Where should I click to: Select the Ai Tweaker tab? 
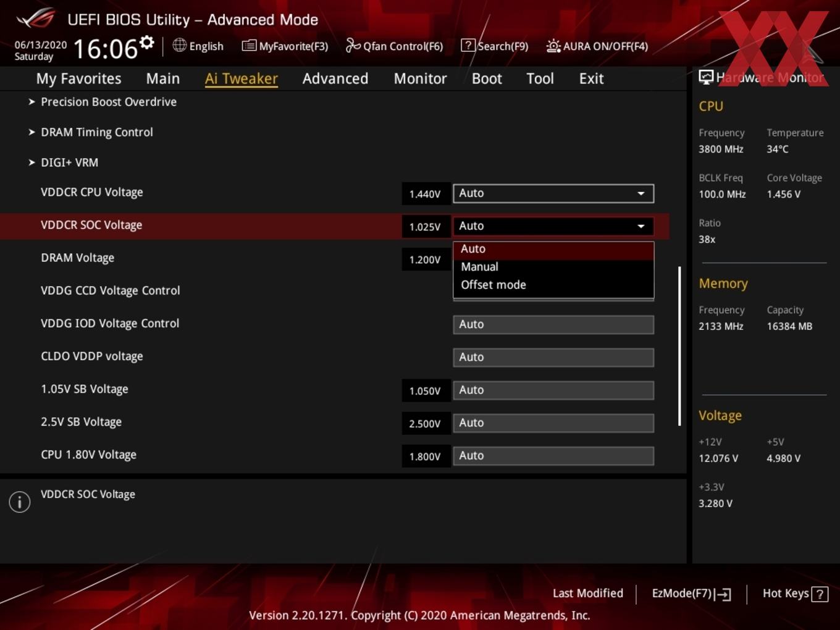pos(241,78)
